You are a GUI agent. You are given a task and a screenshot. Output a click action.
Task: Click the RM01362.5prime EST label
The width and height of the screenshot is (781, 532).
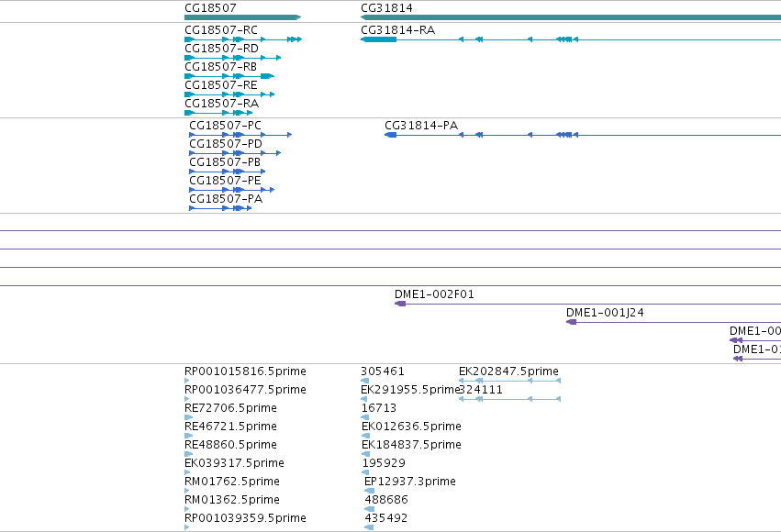232,500
